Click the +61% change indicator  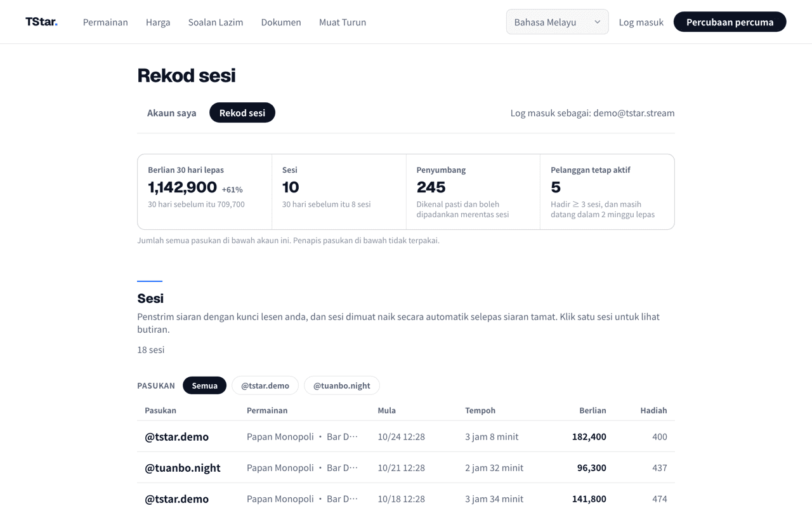pos(232,189)
